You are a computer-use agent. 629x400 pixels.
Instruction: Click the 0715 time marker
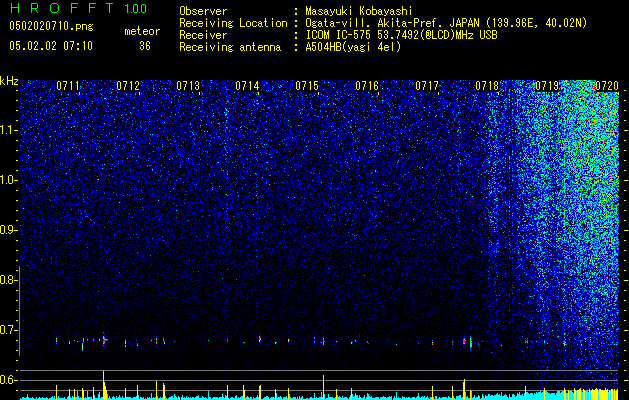coord(307,85)
